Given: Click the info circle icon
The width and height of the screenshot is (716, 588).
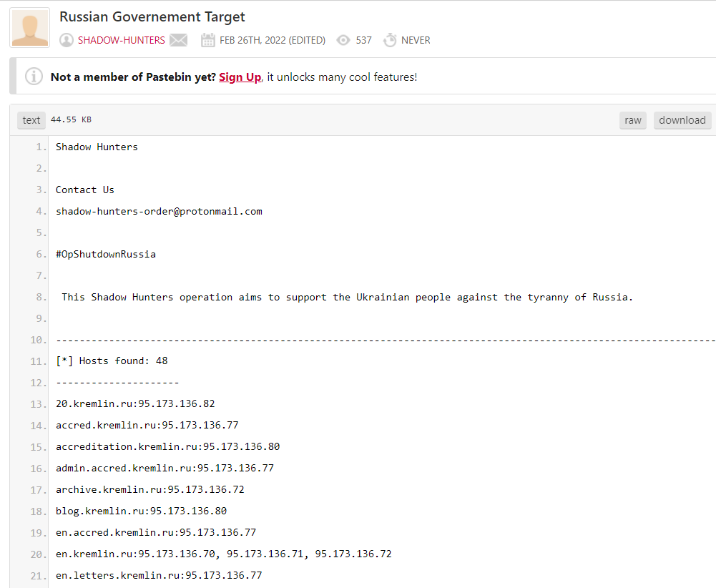Looking at the screenshot, I should coord(34,77).
